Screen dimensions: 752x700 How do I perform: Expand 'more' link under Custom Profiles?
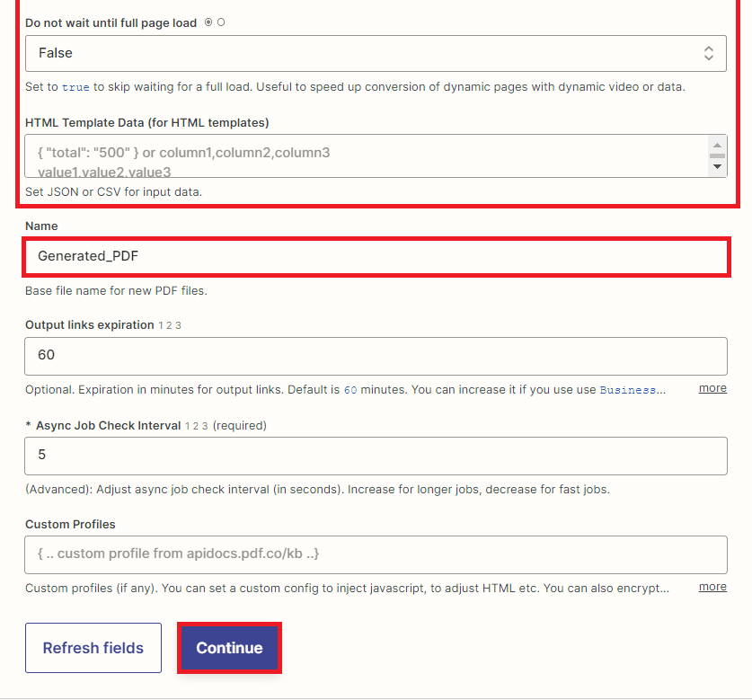coord(712,587)
